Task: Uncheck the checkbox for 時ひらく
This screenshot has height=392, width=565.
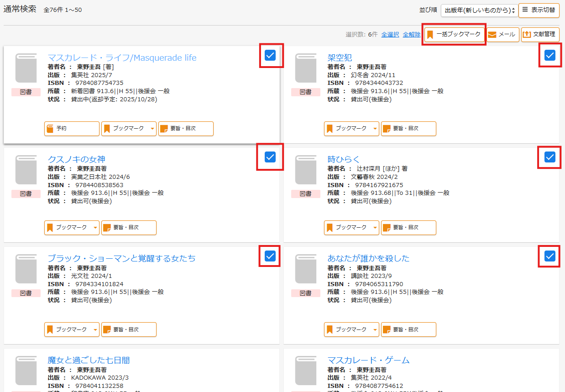Action: point(550,157)
